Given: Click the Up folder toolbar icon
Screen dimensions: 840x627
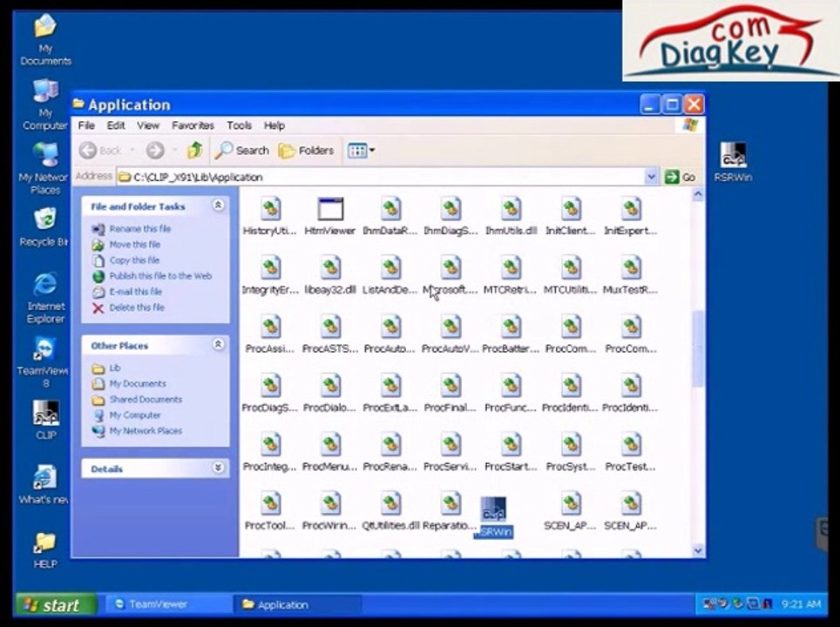Looking at the screenshot, I should pos(195,151).
